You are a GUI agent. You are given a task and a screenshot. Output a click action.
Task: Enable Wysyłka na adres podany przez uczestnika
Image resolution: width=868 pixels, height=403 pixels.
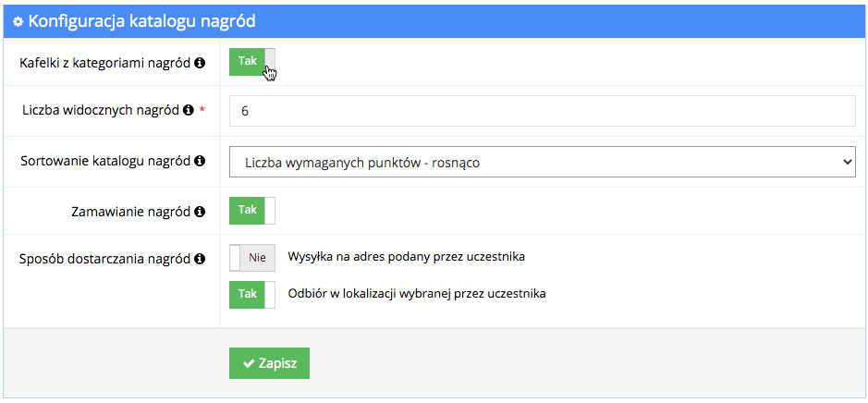[x=251, y=258]
